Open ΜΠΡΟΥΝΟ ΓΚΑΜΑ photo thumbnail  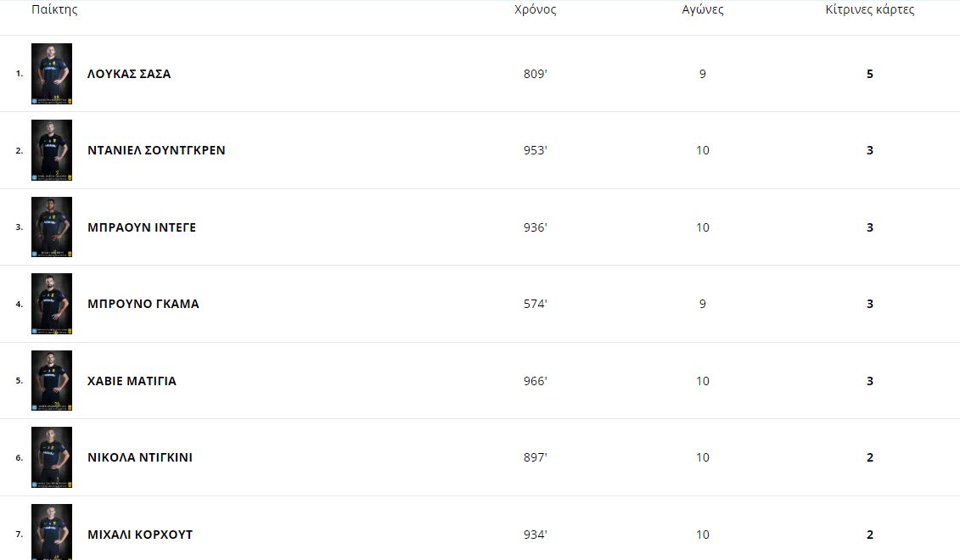pyautogui.click(x=52, y=304)
